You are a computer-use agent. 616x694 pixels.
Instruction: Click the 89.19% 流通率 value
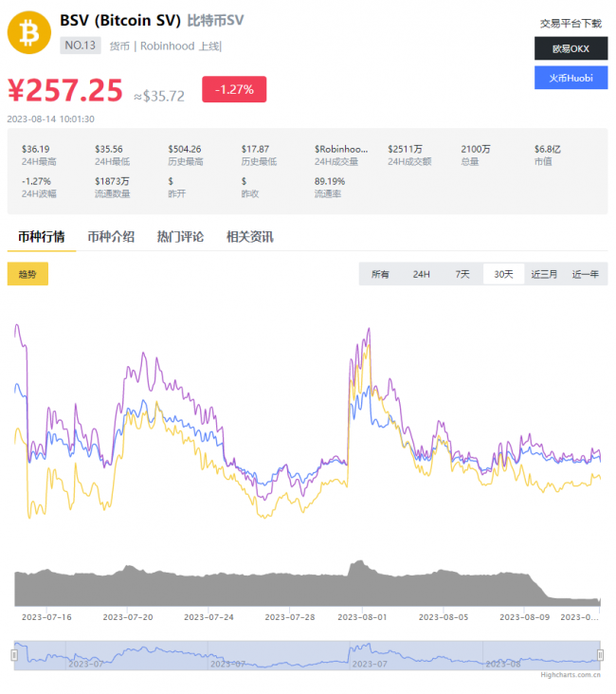click(x=330, y=181)
